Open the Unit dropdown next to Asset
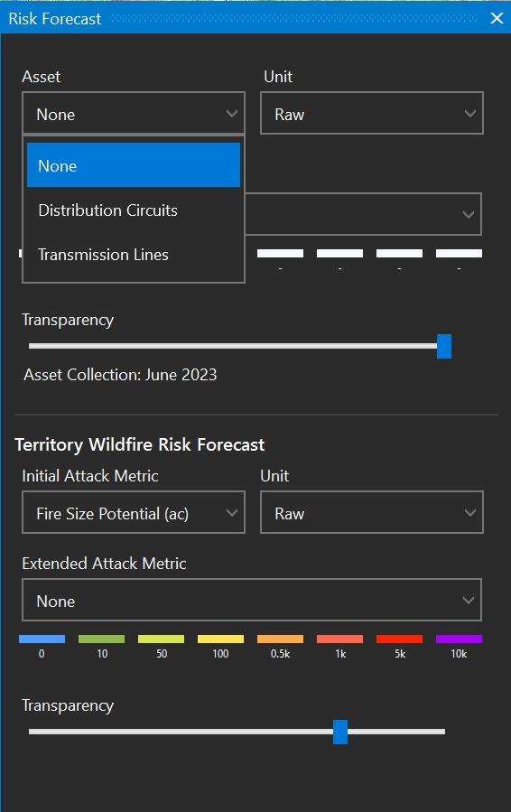Viewport: 511px width, 812px height. tap(372, 114)
